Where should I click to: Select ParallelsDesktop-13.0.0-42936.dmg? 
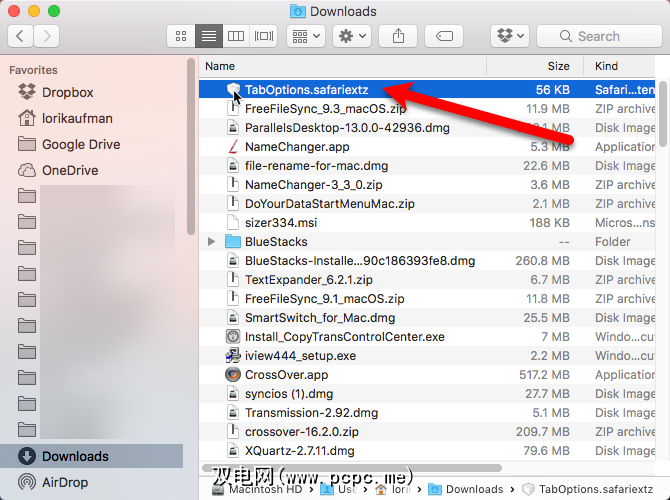coord(427,128)
